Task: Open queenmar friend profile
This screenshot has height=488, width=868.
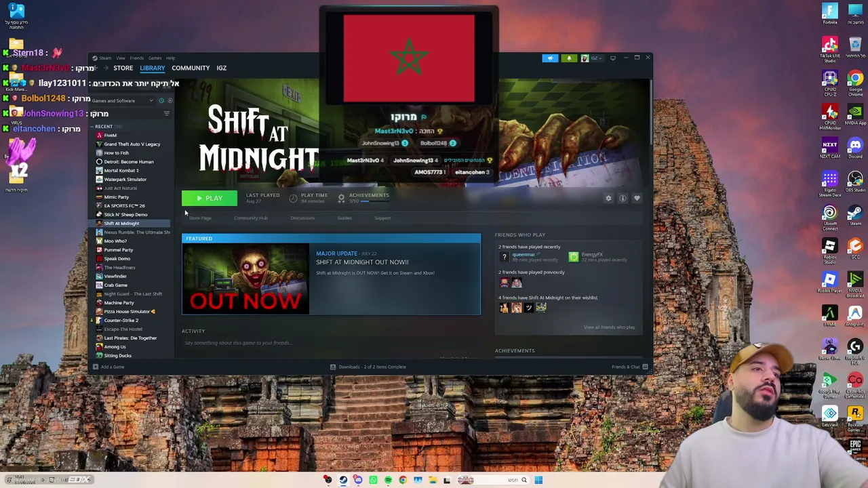Action: [x=524, y=255]
